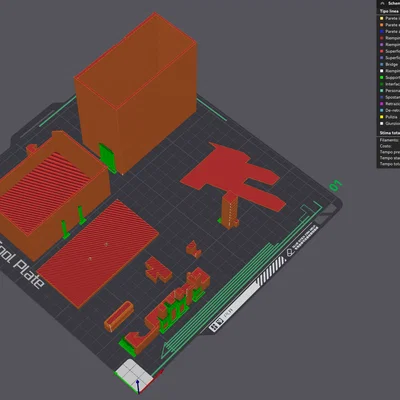Image resolution: width=400 pixels, height=400 pixels.
Task: Toggle the Spostamento travel line swatch
Action: click(x=382, y=97)
